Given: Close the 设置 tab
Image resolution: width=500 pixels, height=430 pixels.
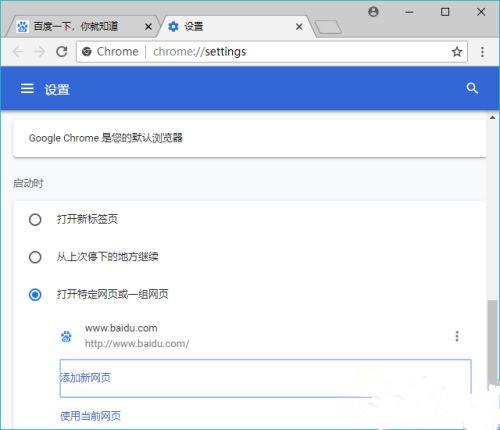Looking at the screenshot, I should pyautogui.click(x=299, y=27).
